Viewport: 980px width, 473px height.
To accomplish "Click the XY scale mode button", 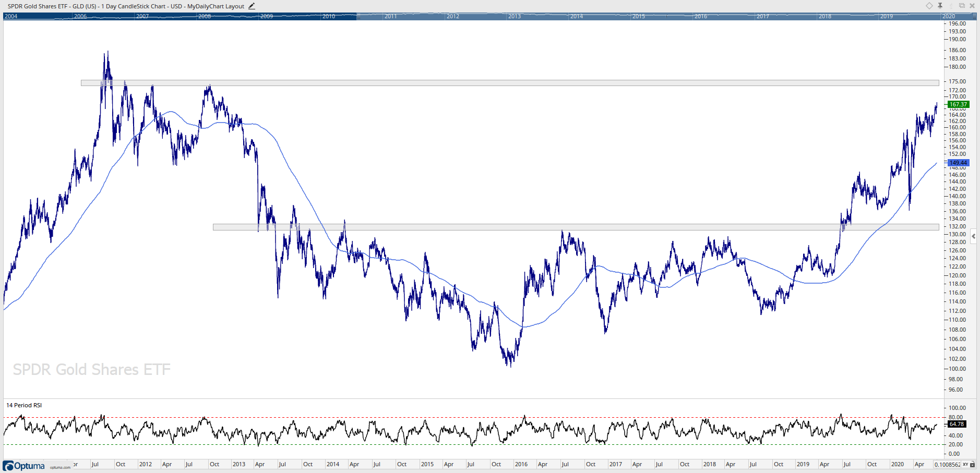I will [965, 464].
